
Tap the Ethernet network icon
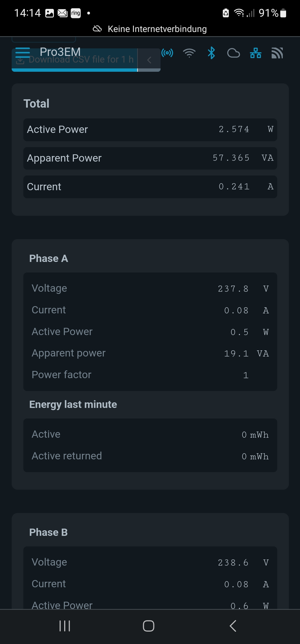[x=256, y=53]
